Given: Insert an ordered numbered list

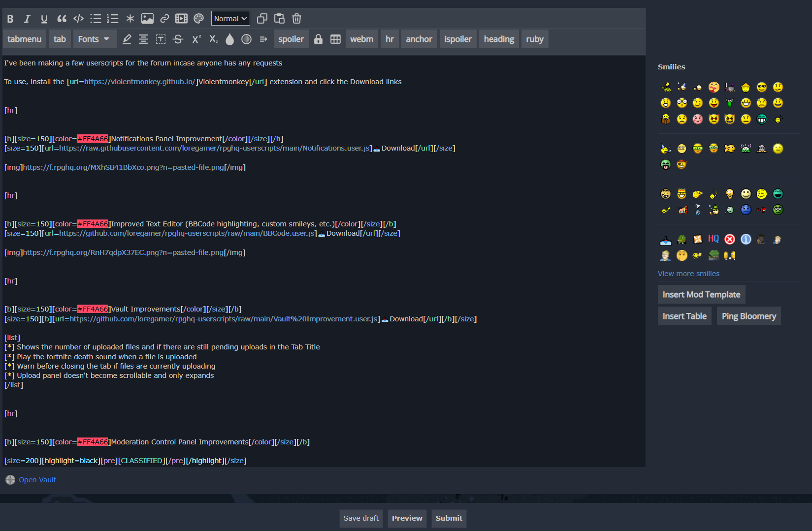Looking at the screenshot, I should coord(113,19).
